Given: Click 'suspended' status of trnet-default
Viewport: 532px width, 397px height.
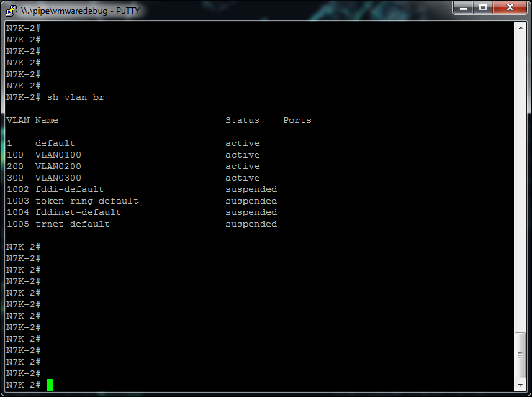Looking at the screenshot, I should pos(251,224).
